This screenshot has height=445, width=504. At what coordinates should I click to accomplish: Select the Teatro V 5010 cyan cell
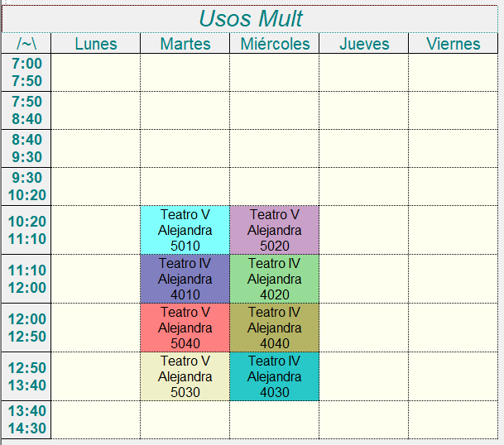tap(185, 230)
